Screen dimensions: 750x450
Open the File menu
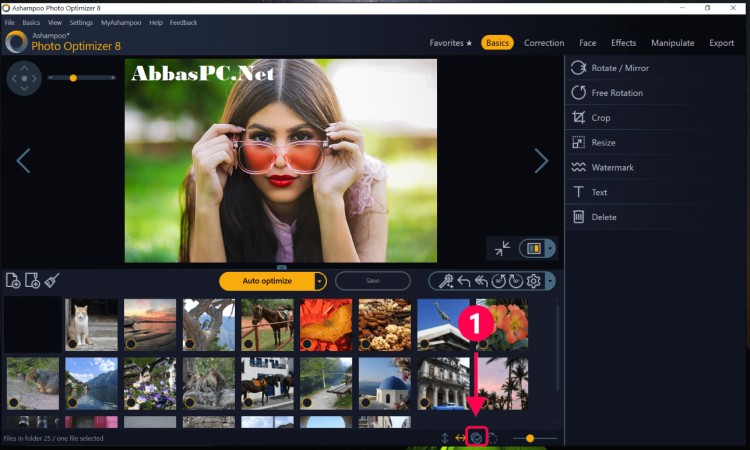click(x=10, y=22)
